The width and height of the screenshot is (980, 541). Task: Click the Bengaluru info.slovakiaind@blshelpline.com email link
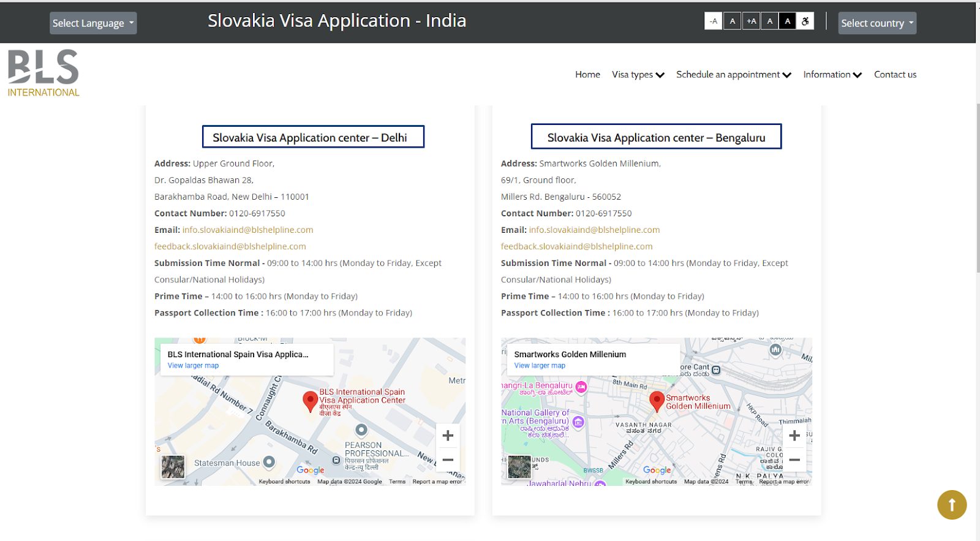594,230
